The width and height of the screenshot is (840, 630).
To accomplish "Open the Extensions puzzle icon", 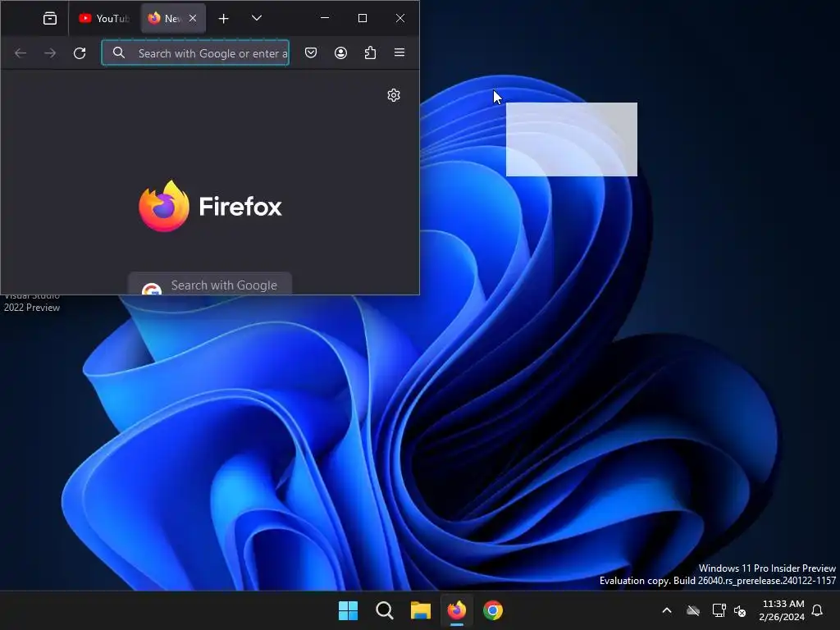I will [x=370, y=52].
